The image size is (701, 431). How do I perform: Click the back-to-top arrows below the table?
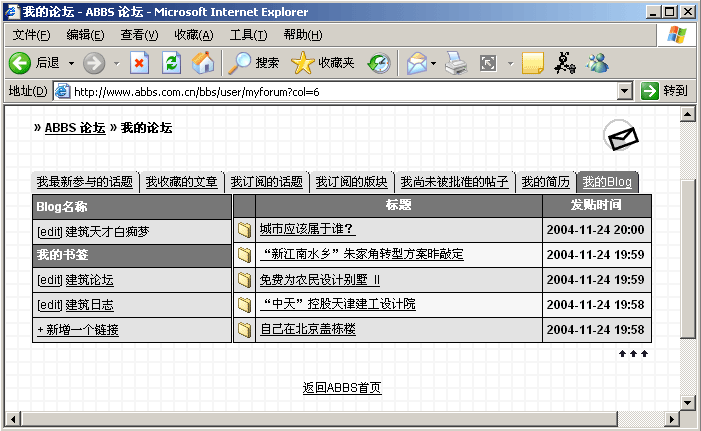pos(633,354)
